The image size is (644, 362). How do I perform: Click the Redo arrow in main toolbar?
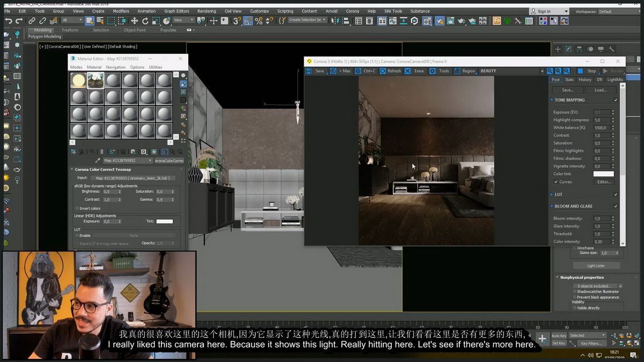(x=19, y=20)
